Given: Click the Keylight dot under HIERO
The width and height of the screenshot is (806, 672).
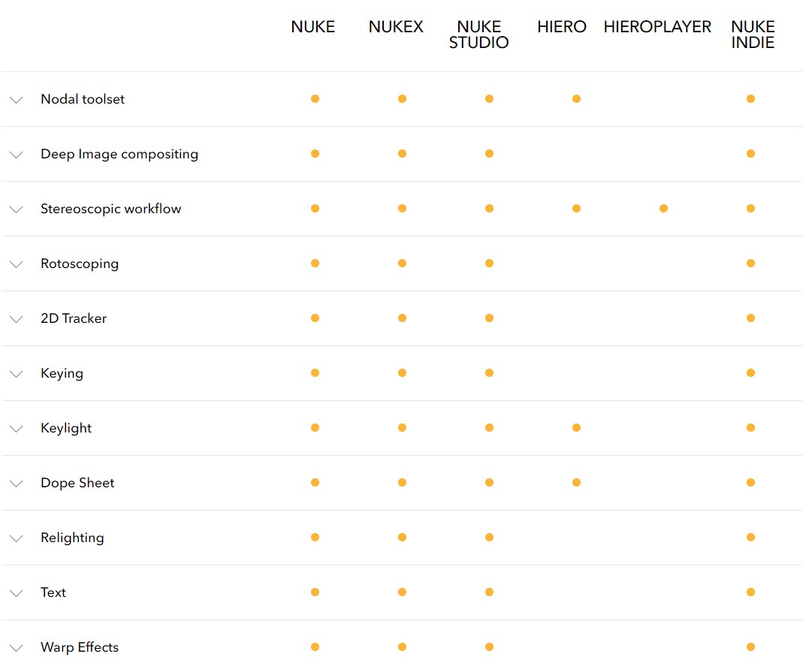Looking at the screenshot, I should (576, 427).
